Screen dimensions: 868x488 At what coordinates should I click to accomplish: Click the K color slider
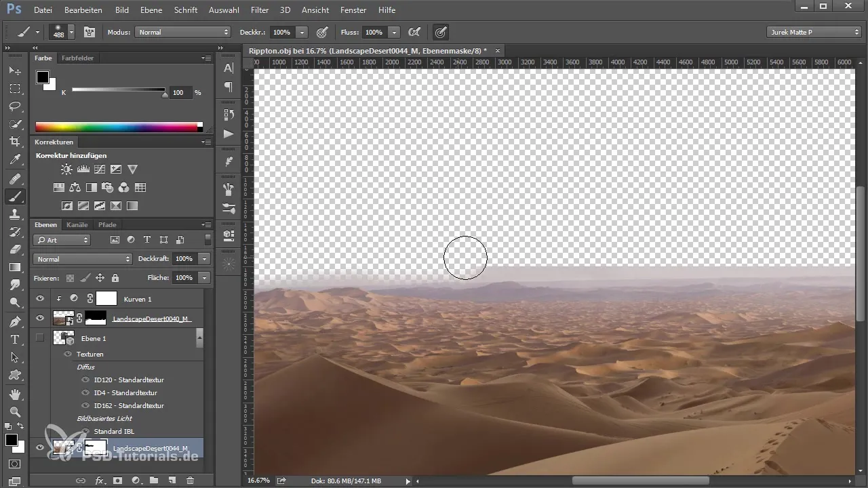coord(119,90)
